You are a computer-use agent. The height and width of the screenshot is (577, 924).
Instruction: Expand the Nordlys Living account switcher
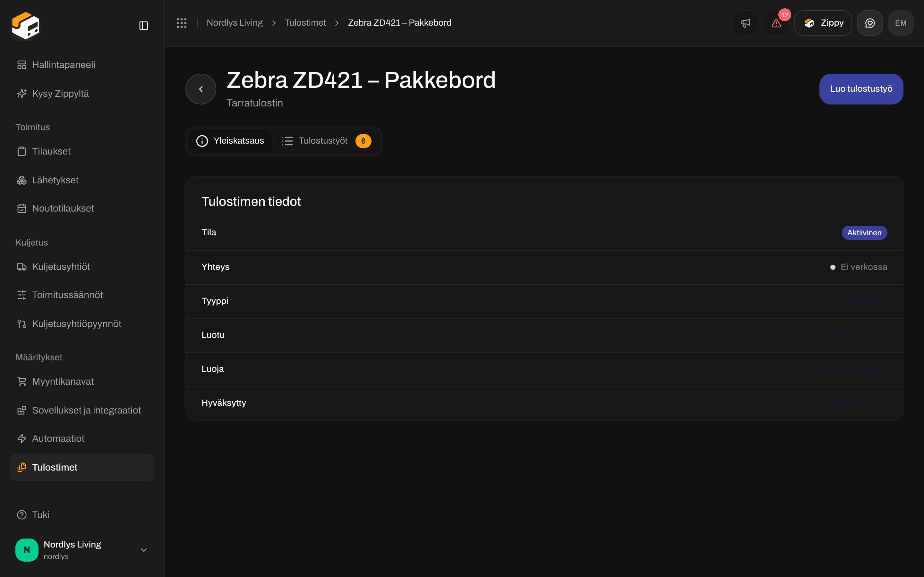tap(82, 550)
